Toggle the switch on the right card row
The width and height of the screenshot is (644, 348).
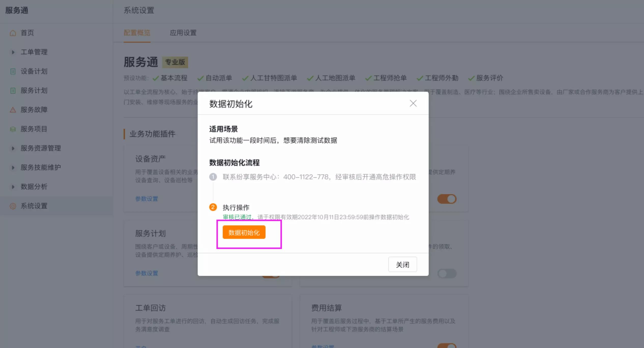click(x=447, y=273)
